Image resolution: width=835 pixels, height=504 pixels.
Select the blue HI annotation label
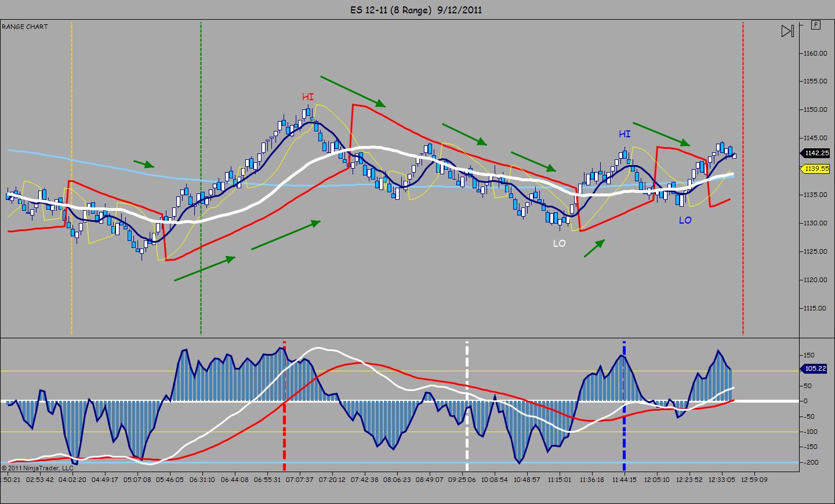coord(625,134)
